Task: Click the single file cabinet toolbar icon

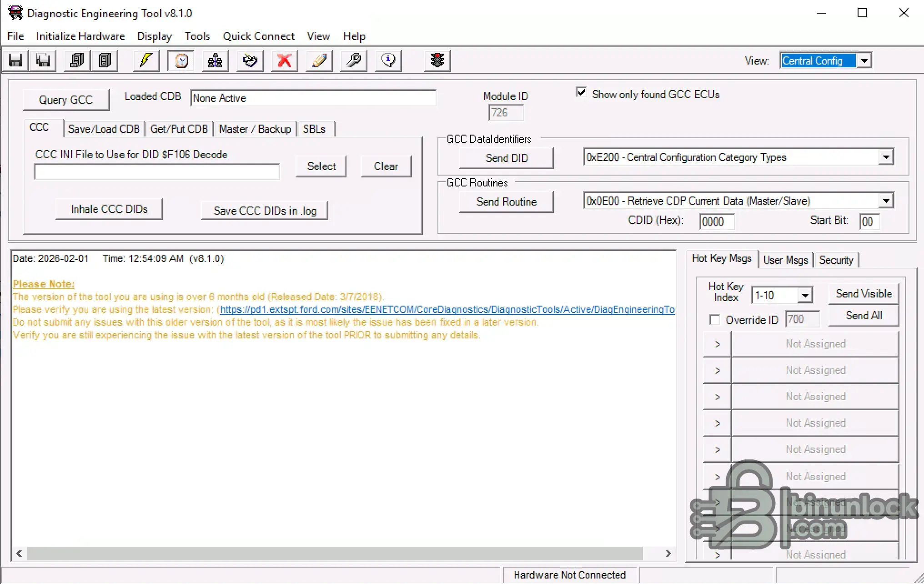Action: pyautogui.click(x=105, y=60)
